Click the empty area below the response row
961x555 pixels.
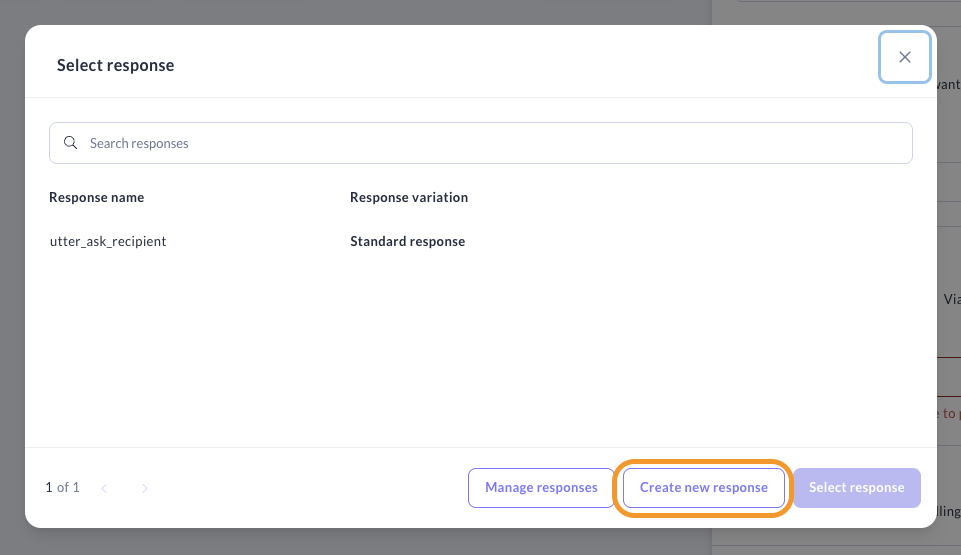(x=480, y=350)
